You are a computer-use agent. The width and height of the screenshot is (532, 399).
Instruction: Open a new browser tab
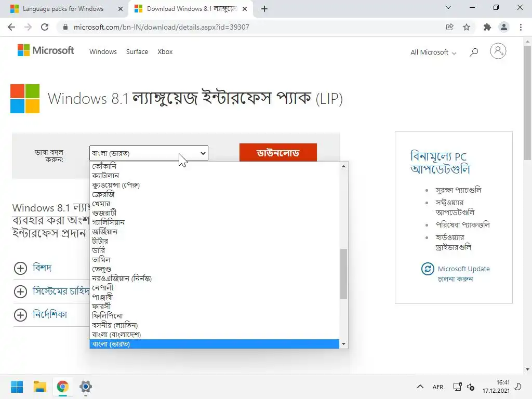click(x=264, y=9)
